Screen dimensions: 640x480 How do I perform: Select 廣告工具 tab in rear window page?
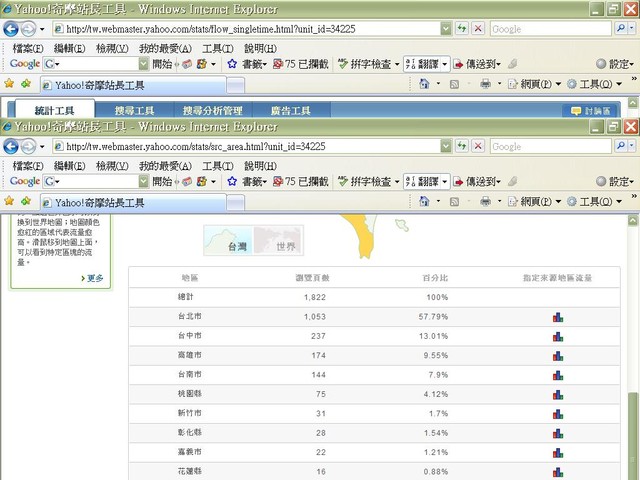pos(291,110)
